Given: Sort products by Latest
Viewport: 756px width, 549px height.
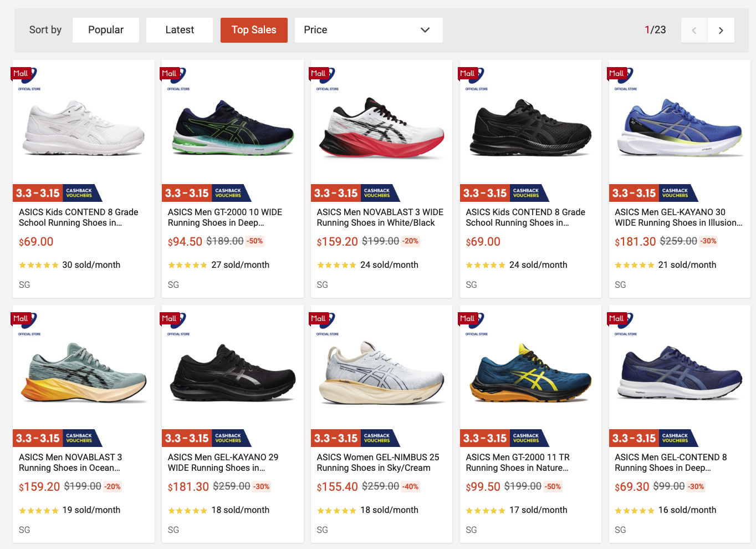Looking at the screenshot, I should point(180,30).
